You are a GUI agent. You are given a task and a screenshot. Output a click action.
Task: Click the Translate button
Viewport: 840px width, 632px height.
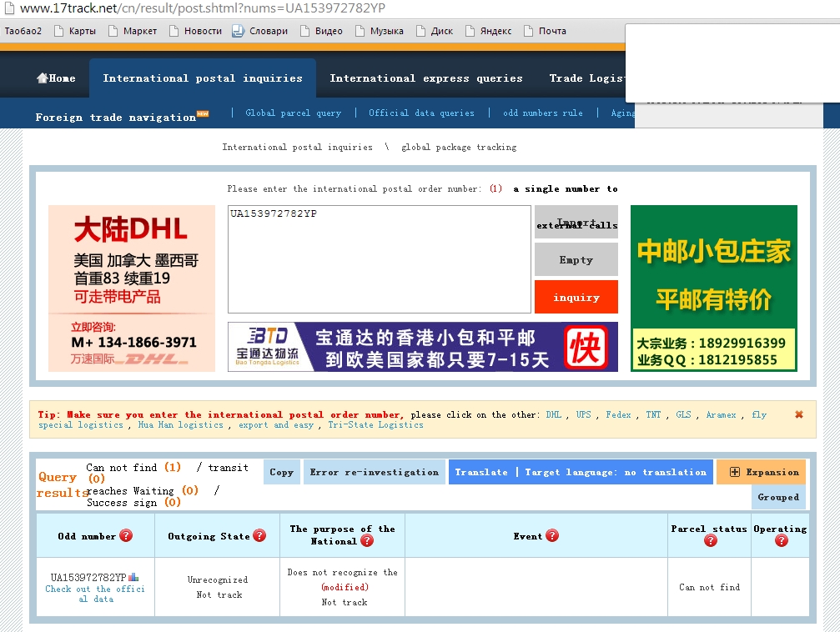(x=481, y=472)
